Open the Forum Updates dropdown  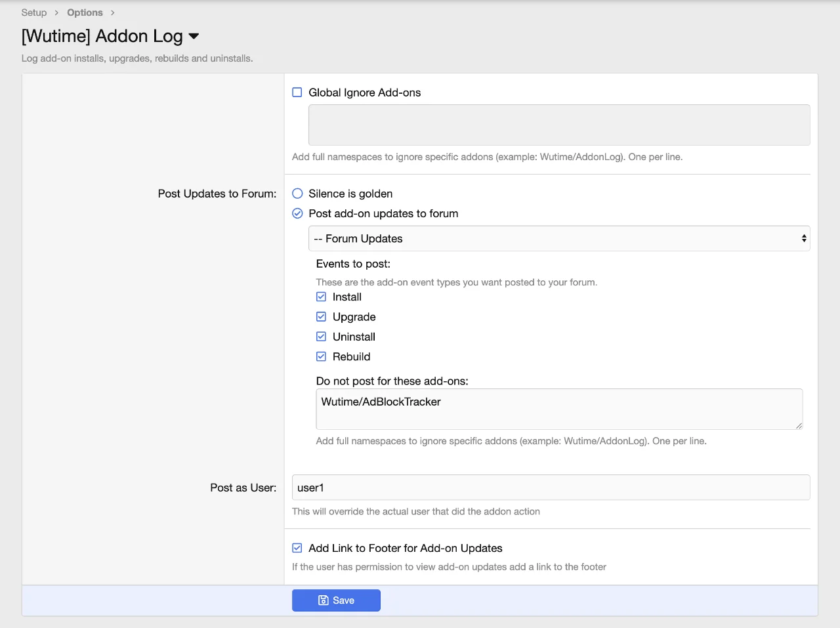[x=558, y=239]
